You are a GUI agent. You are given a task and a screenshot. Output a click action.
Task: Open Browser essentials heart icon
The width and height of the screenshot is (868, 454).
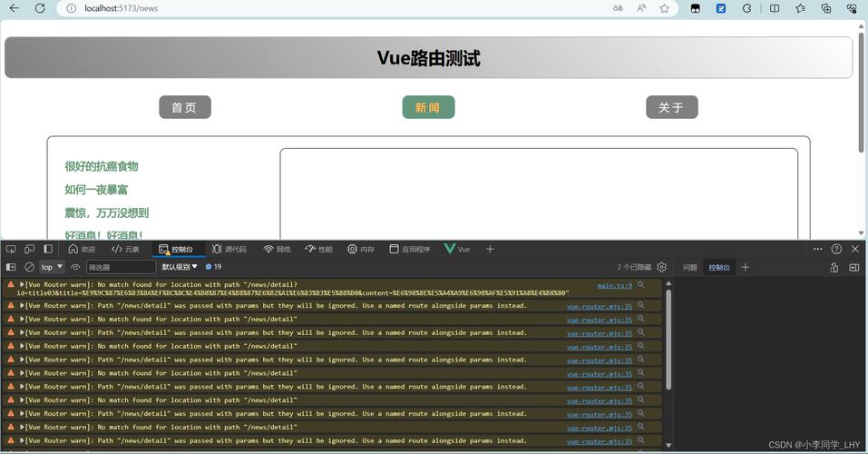click(852, 8)
